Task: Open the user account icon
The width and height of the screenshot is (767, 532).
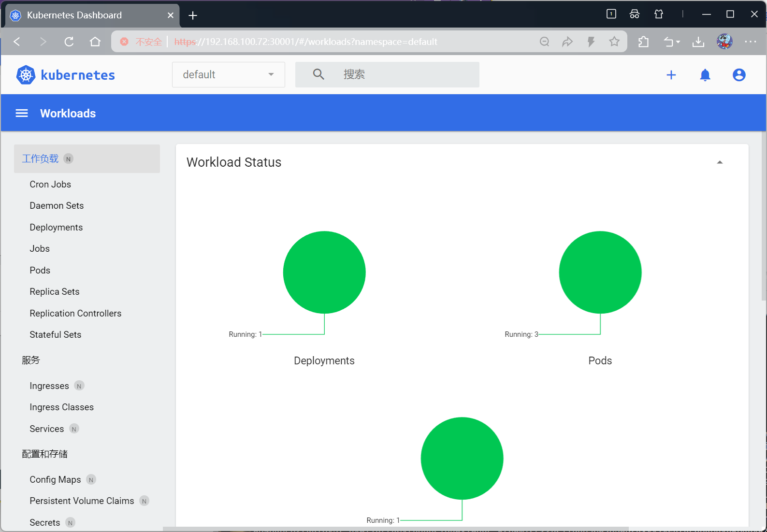Action: 739,75
